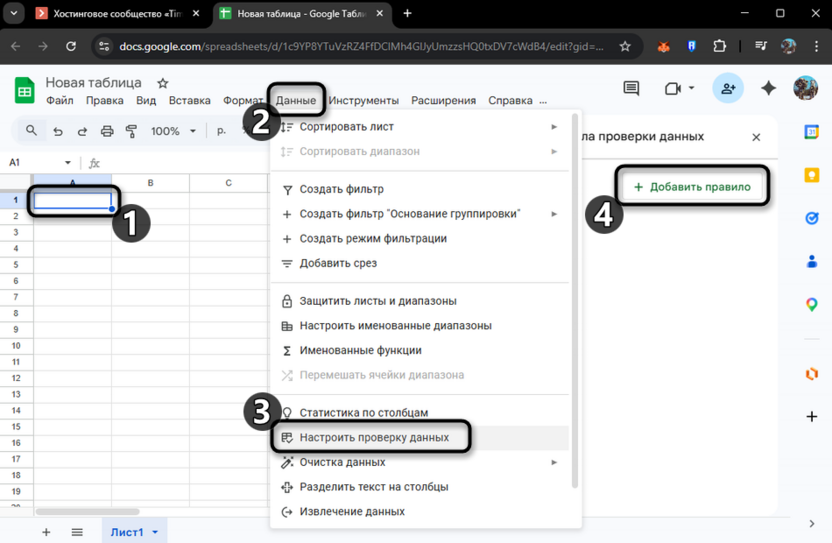Open the name box A1 dropdown

point(67,162)
